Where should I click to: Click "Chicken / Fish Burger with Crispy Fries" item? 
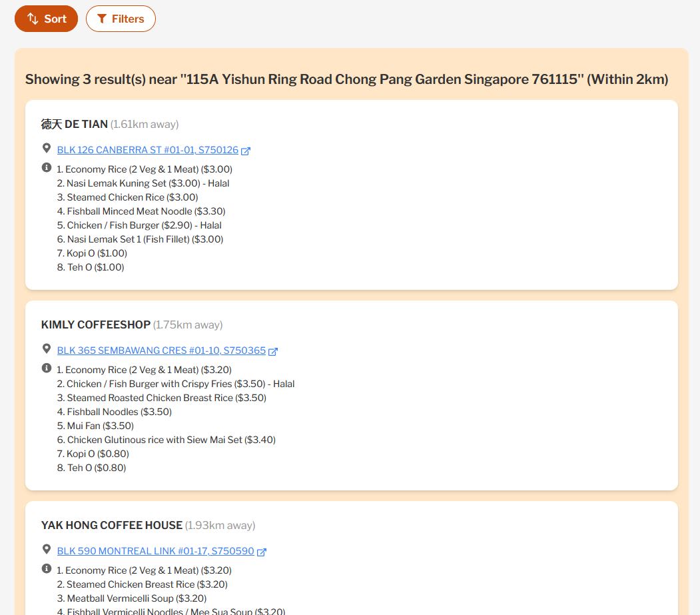(176, 384)
